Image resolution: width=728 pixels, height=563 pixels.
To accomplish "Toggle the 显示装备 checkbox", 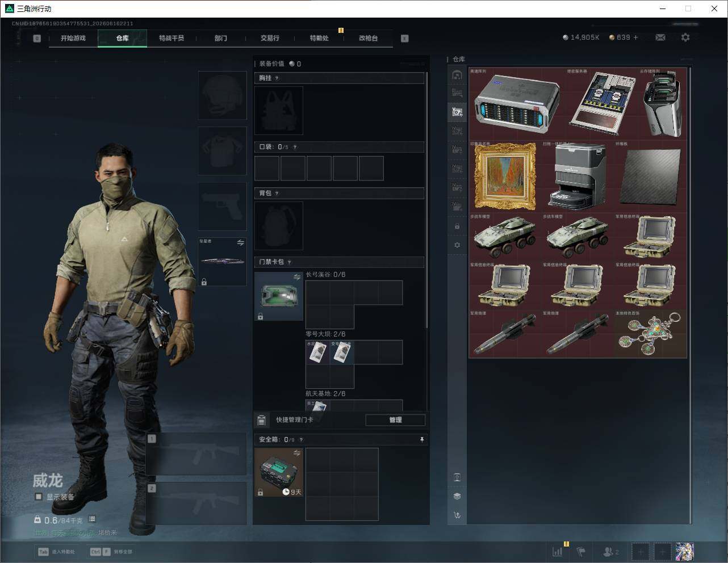I will 39,497.
